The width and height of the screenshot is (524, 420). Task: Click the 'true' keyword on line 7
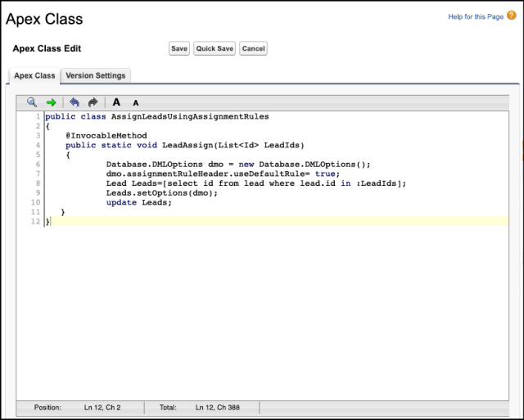[325, 174]
